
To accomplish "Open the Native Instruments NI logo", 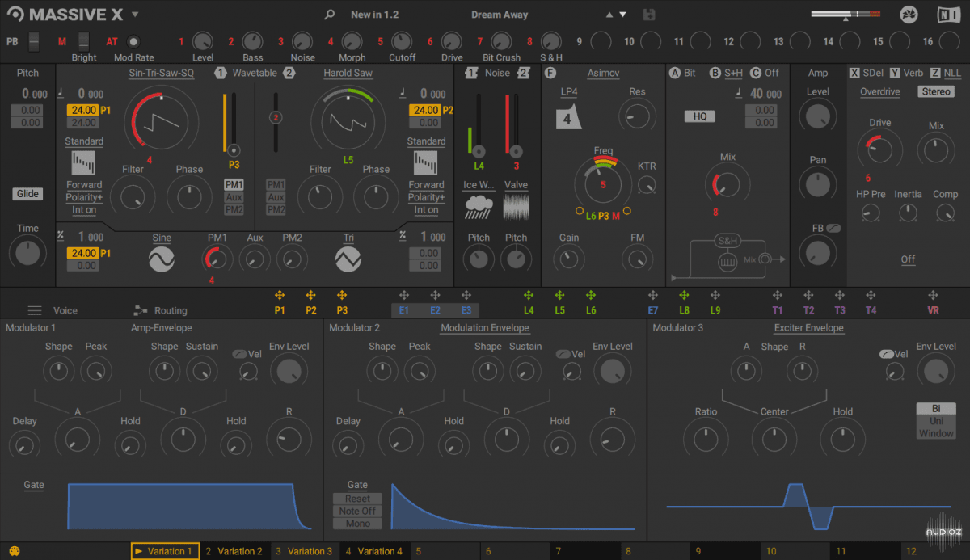I will (949, 15).
